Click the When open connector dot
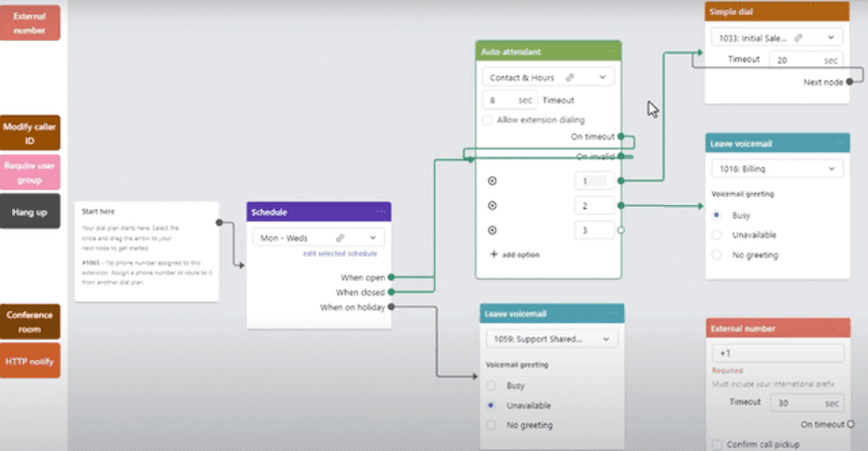The image size is (868, 451). [391, 277]
